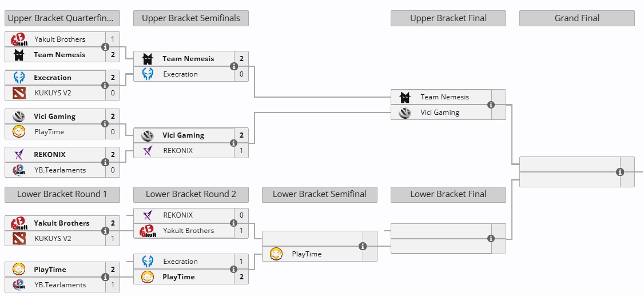Click the Lower Bracket Semifinal header
Screen dimensions: 644x297
pos(319,194)
